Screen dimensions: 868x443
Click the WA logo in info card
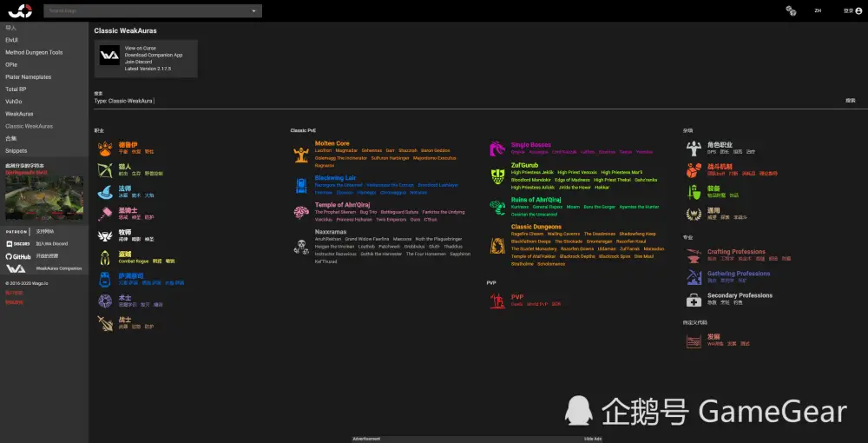(x=109, y=56)
